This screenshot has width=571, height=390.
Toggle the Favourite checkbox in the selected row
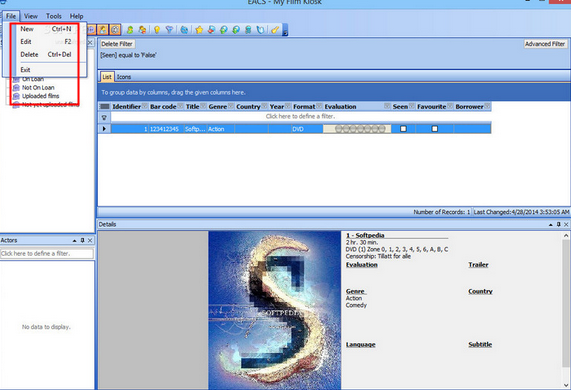coord(434,129)
